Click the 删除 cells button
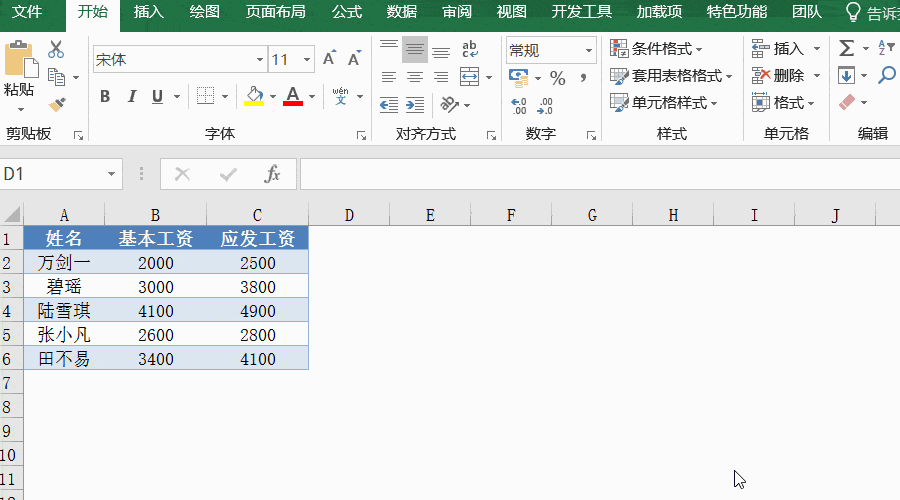900x500 pixels. pos(778,76)
